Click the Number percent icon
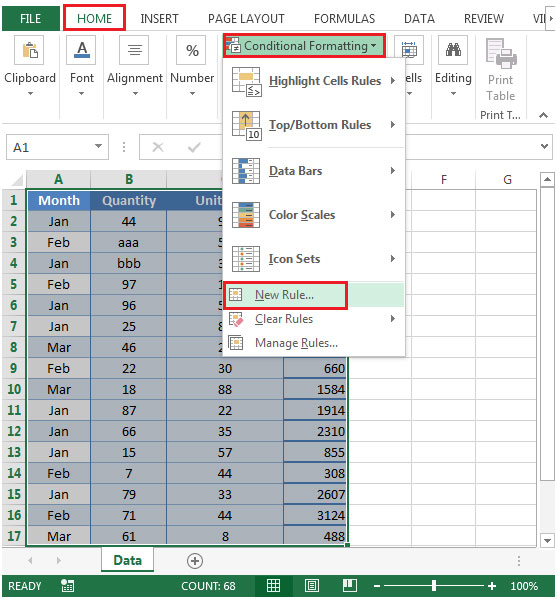The image size is (557, 599). tap(191, 50)
